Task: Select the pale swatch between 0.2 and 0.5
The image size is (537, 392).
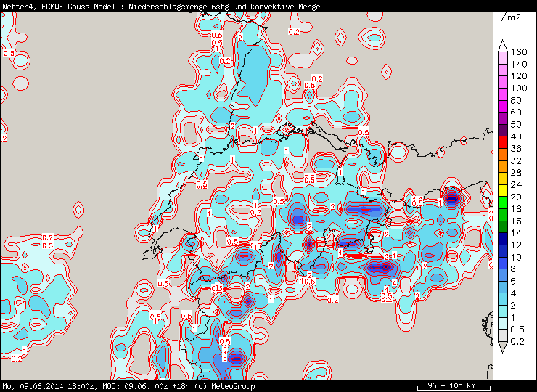Action: click(x=503, y=335)
